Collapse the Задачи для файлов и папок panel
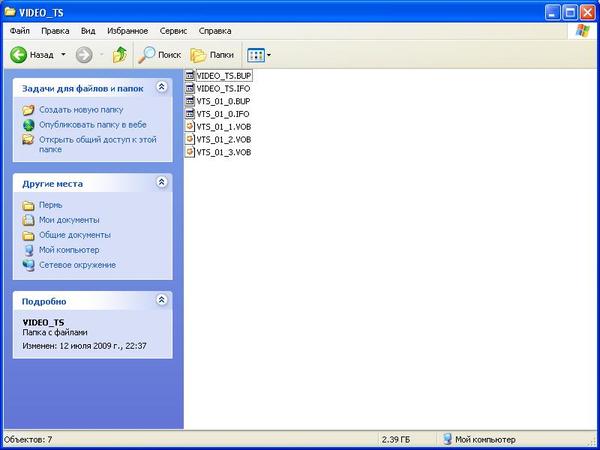 tap(161, 87)
